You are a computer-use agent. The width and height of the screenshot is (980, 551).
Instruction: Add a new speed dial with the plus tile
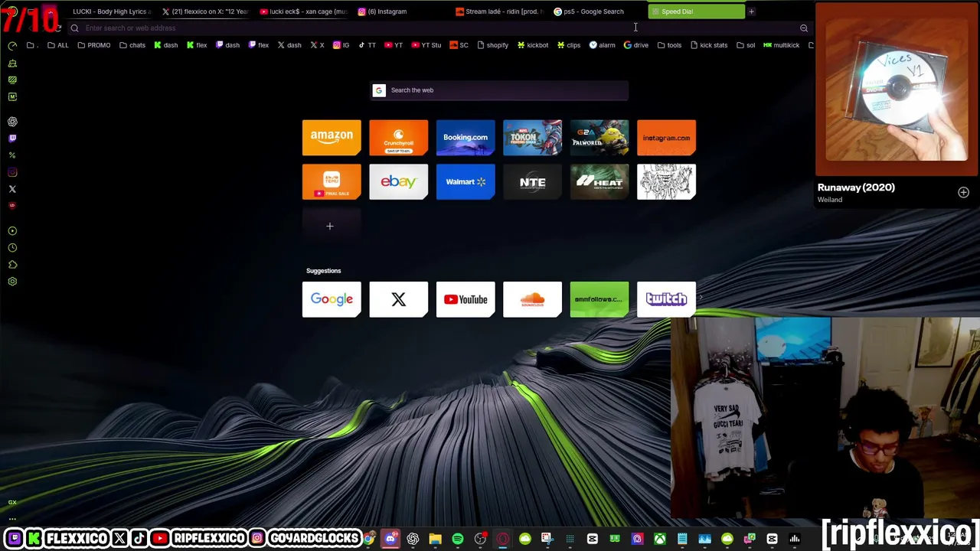coord(330,226)
